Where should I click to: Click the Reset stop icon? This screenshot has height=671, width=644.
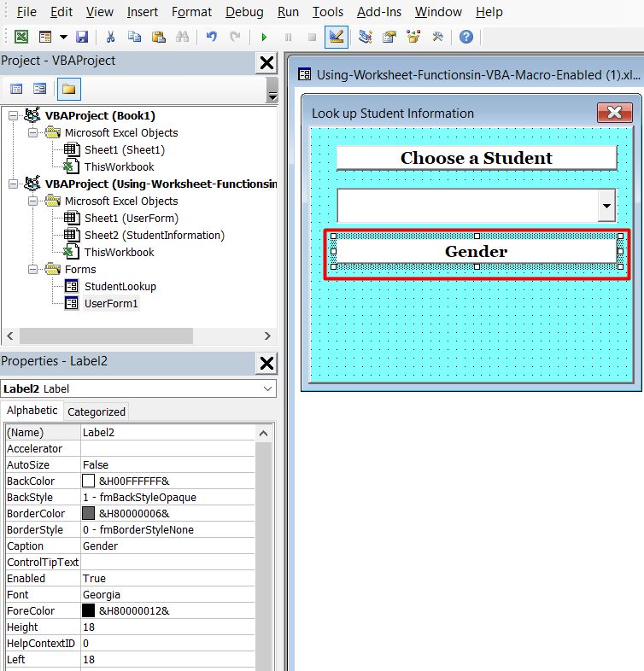pos(312,38)
